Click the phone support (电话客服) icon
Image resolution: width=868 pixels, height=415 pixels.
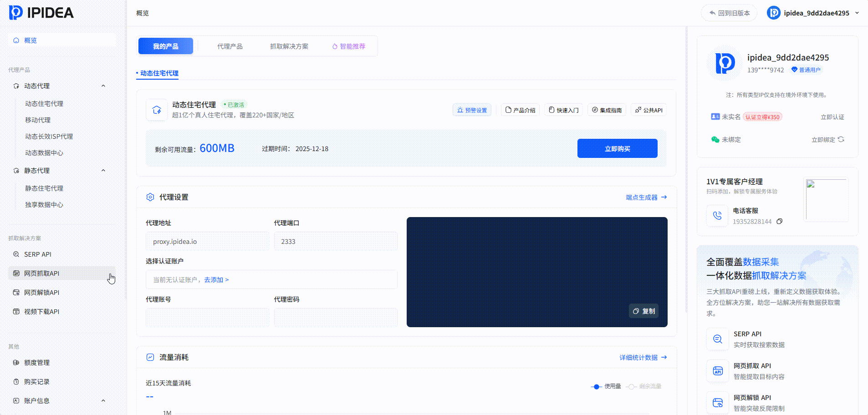coord(717,216)
